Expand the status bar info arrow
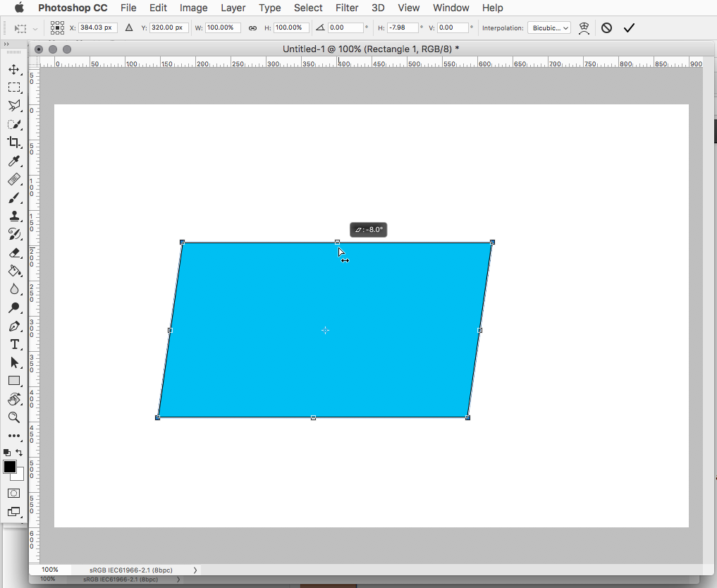The image size is (717, 588). (x=195, y=570)
